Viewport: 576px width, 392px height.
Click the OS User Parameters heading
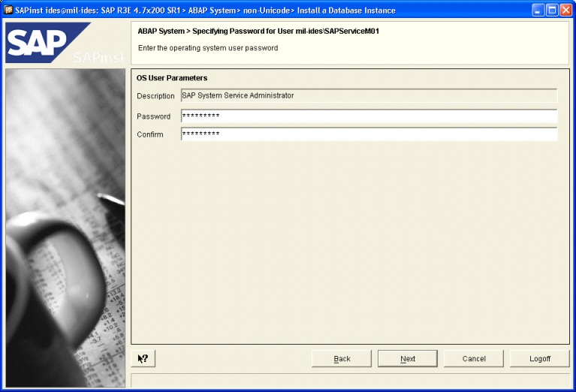(x=171, y=77)
